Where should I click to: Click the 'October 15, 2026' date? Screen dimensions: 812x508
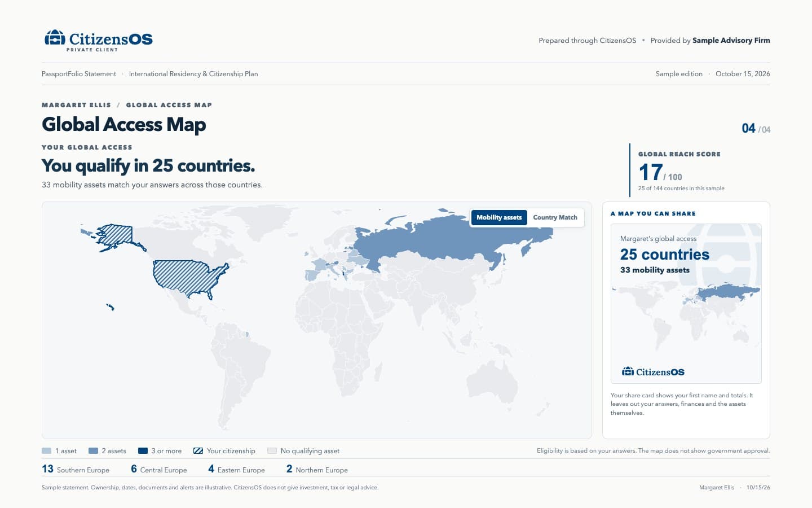743,74
